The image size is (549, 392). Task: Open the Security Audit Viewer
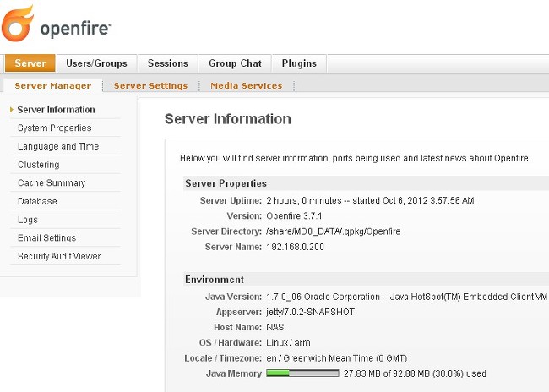(x=59, y=256)
